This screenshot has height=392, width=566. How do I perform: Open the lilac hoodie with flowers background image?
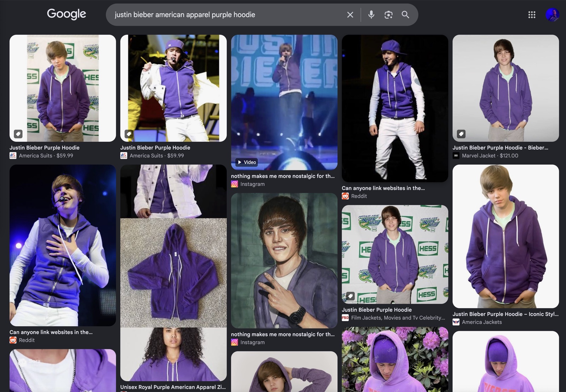[395, 359]
